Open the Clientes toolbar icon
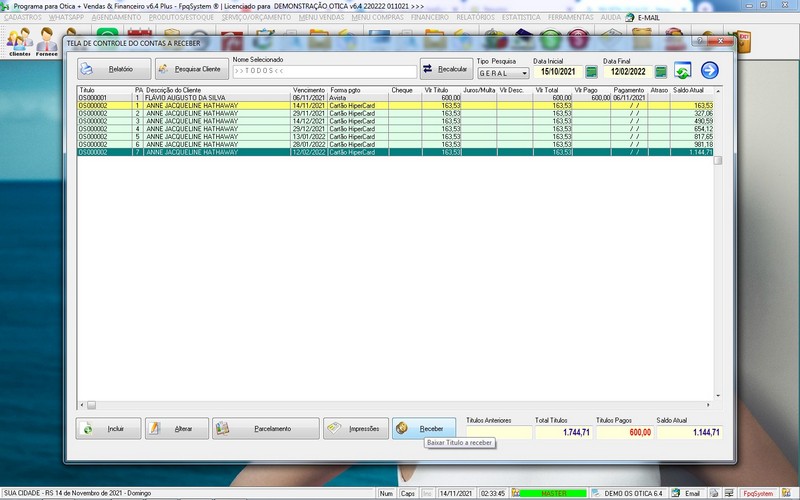 [x=19, y=42]
